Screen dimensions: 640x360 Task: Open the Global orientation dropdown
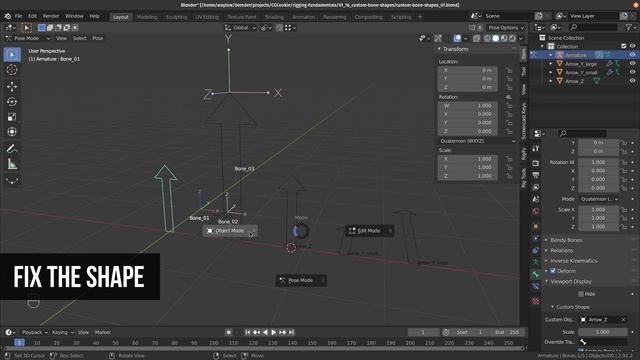(x=240, y=28)
